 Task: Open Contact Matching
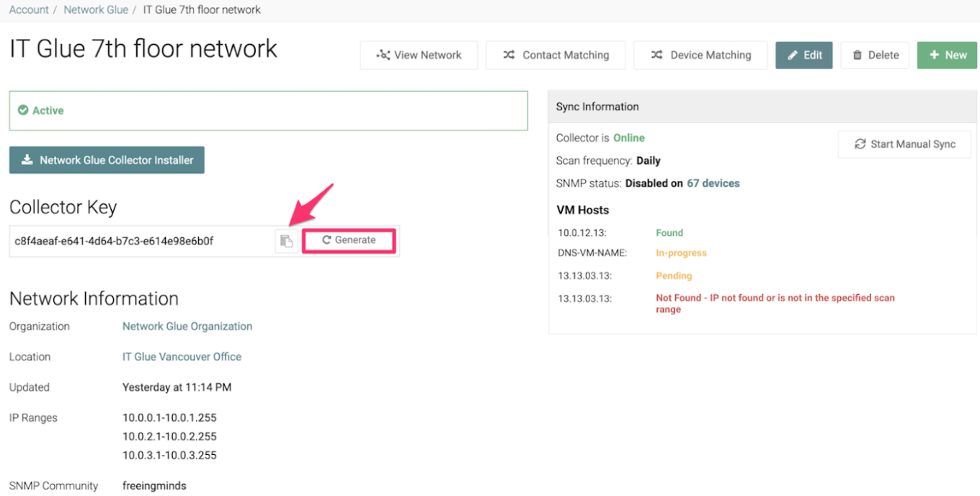(556, 55)
